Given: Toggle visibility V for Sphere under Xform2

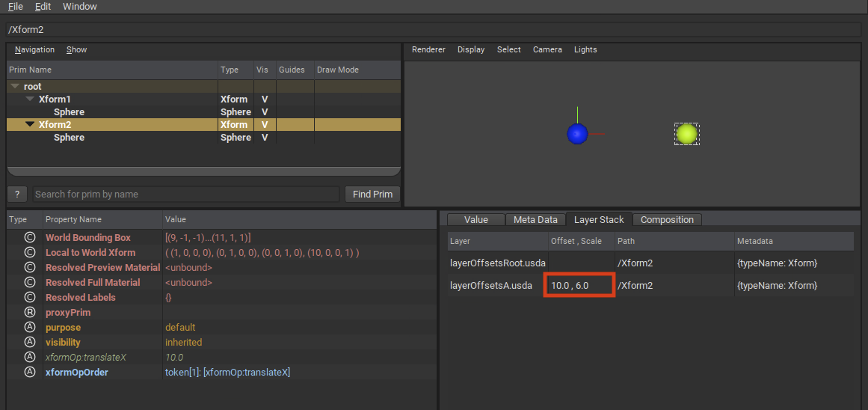Looking at the screenshot, I should (x=265, y=137).
